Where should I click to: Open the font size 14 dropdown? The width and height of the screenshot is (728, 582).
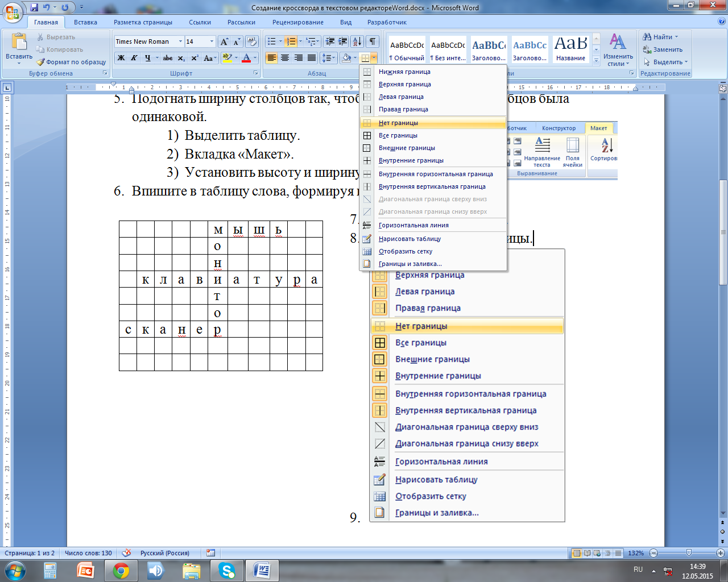[212, 41]
